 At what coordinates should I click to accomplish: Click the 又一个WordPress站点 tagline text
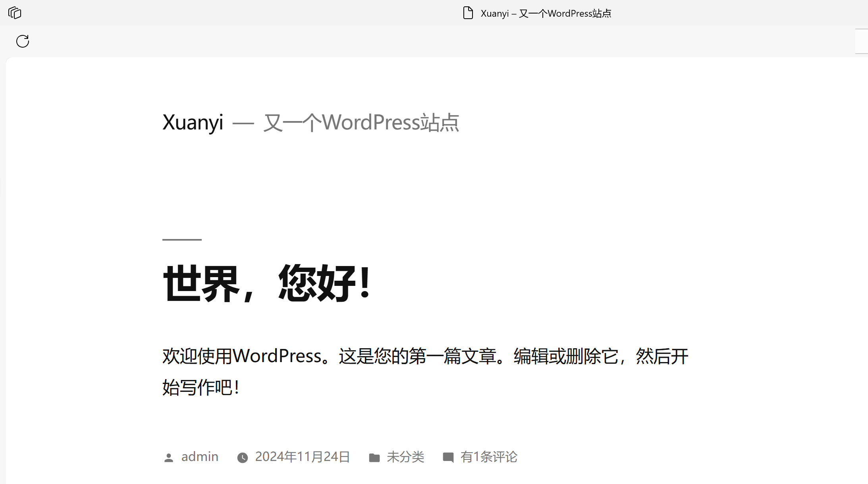pos(361,122)
